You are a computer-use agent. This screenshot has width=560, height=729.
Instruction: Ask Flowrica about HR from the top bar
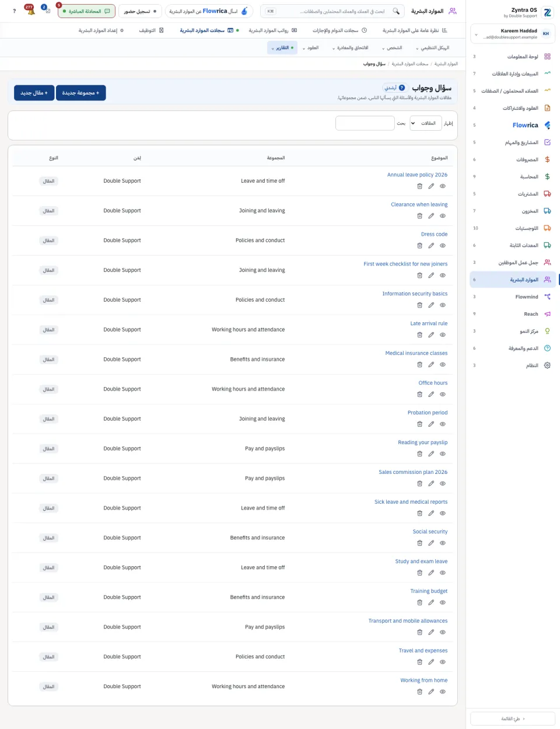[x=209, y=11]
